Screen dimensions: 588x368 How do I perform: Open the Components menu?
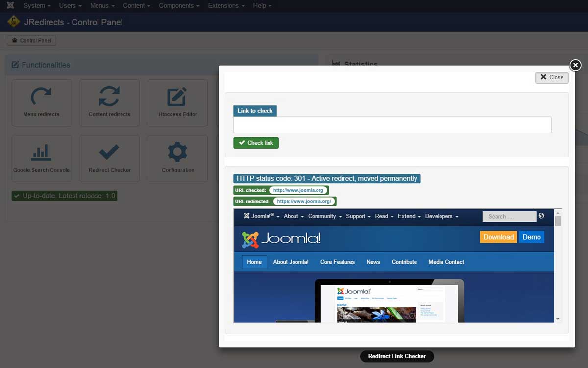179,6
